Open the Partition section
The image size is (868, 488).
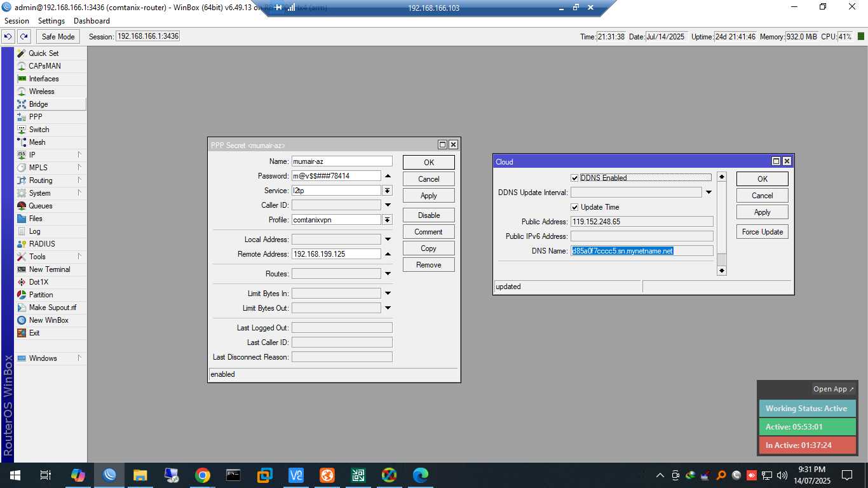coord(50,295)
